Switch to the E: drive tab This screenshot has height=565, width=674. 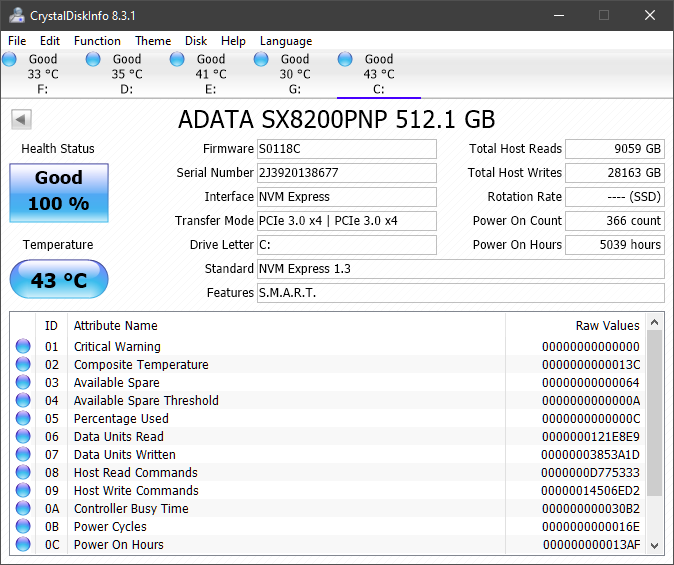[211, 74]
